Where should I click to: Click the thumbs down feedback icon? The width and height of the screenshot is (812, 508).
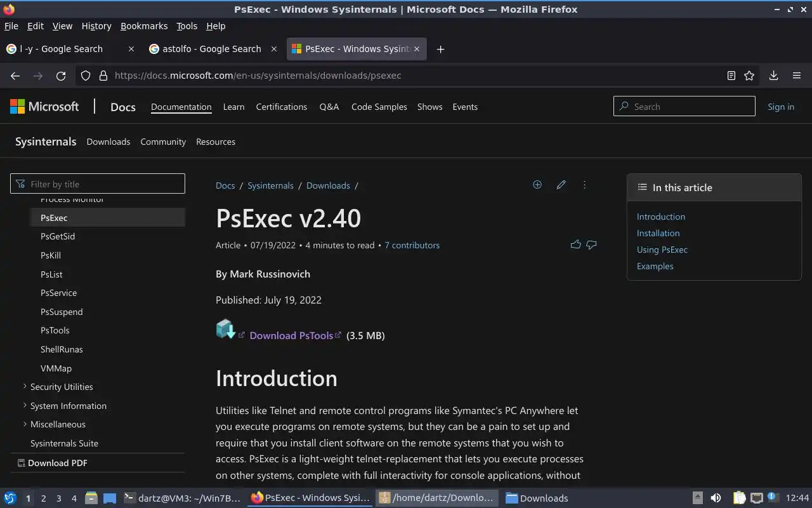click(x=591, y=244)
